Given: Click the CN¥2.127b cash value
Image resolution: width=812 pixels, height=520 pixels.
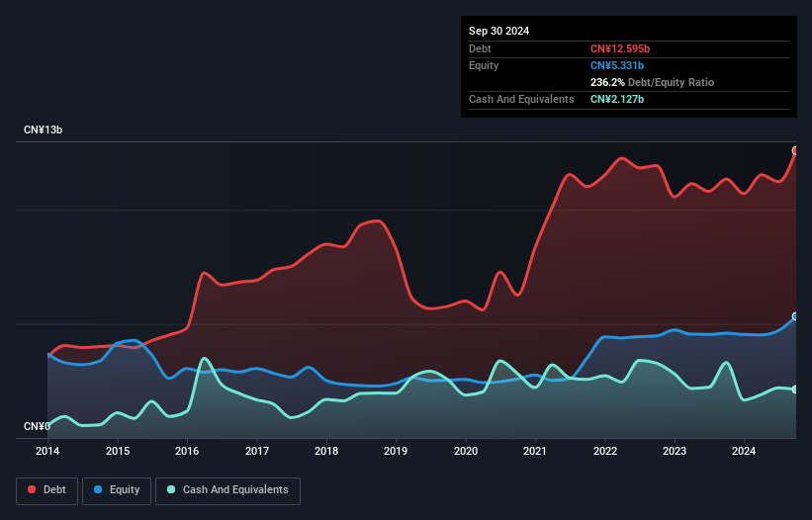Looking at the screenshot, I should pos(617,99).
